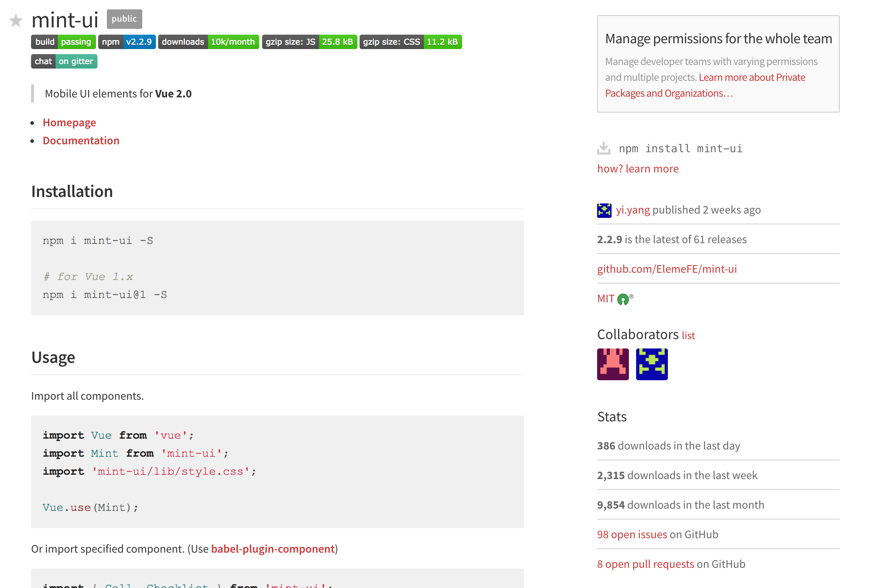878x588 pixels.
Task: Click the 'Mobile UI elements for Vue 2.0' description
Action: [x=118, y=94]
